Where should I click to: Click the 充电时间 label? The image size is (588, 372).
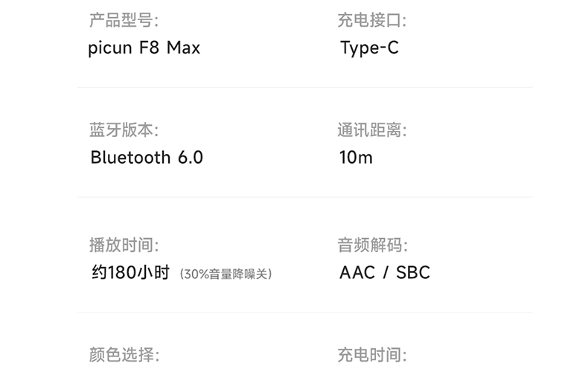tap(371, 355)
